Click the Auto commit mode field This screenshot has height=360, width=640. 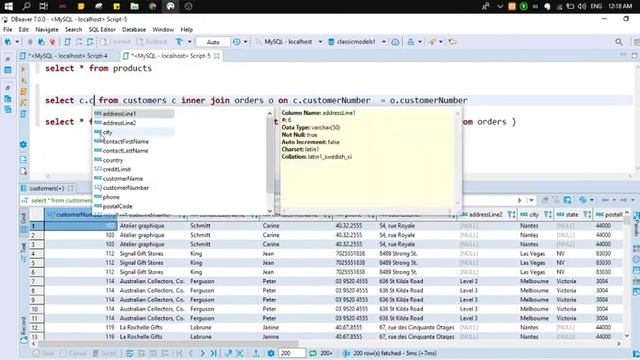point(213,42)
